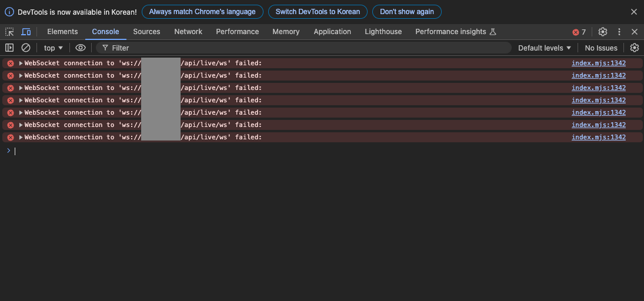Image resolution: width=644 pixels, height=301 pixels.
Task: Click the No Issues button
Action: [601, 48]
